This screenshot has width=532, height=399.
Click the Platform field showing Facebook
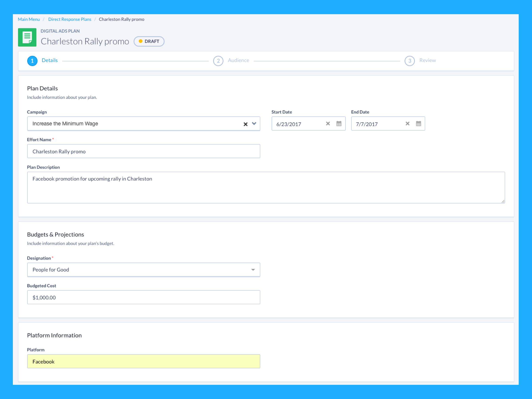tap(144, 361)
